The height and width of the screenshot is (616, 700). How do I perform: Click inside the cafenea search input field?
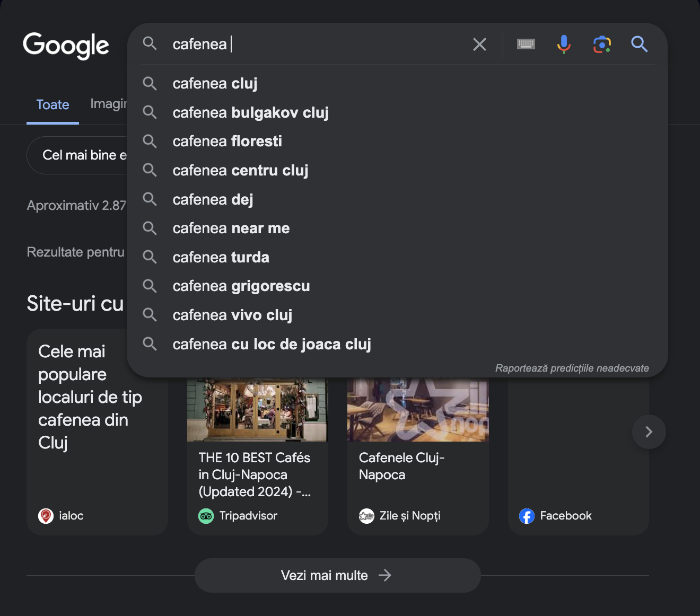[x=318, y=45]
